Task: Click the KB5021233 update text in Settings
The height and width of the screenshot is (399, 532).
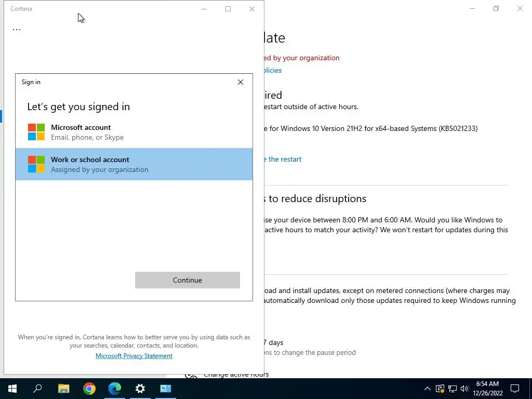Action: click(x=371, y=129)
